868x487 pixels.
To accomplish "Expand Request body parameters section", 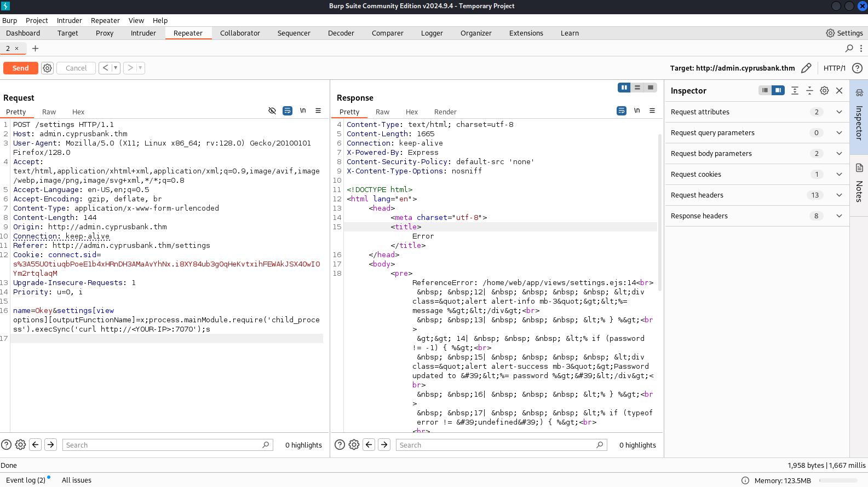I will (x=757, y=153).
